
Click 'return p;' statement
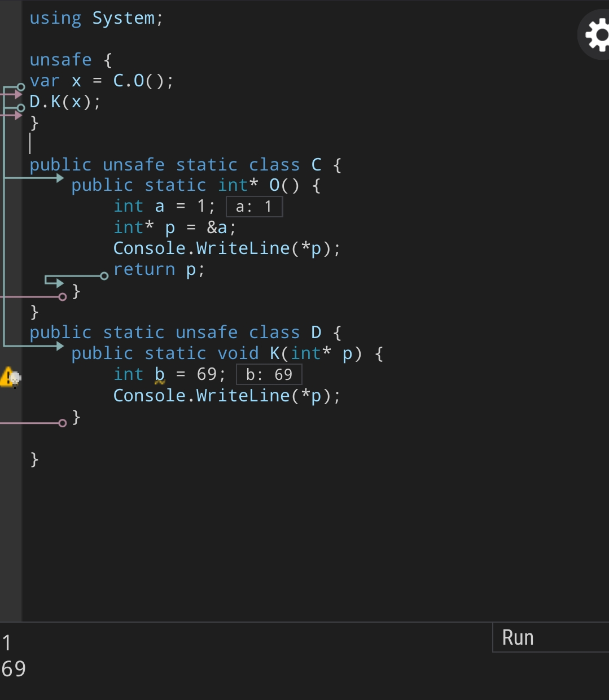click(x=159, y=270)
